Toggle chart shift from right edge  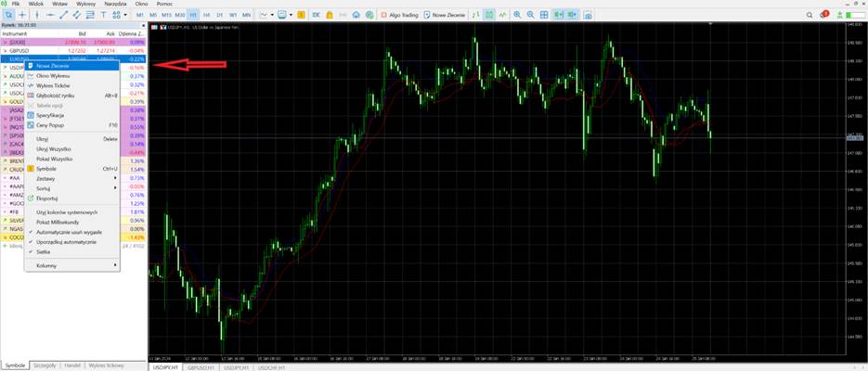[x=573, y=15]
